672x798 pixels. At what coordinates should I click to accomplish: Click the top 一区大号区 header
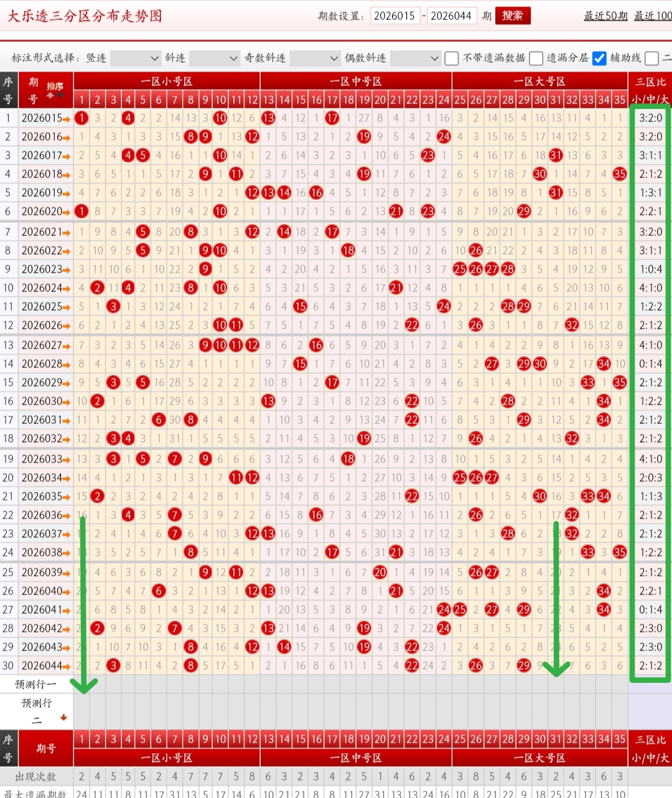point(539,82)
